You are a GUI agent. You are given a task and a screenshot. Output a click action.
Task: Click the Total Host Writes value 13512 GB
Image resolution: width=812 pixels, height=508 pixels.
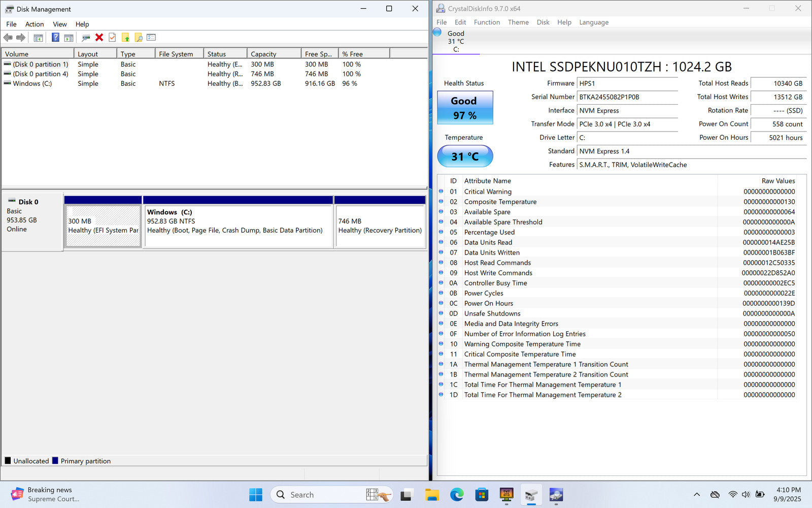(x=779, y=97)
